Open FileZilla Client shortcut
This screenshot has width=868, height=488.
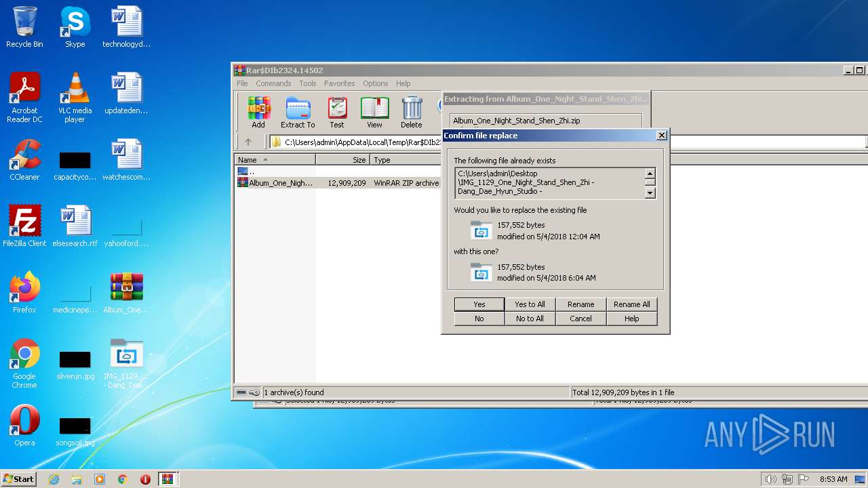click(24, 226)
